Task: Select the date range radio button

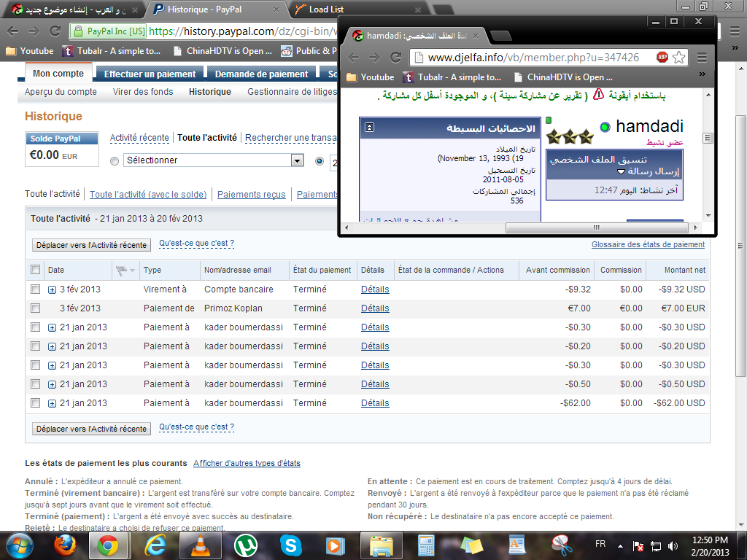Action: [320, 161]
